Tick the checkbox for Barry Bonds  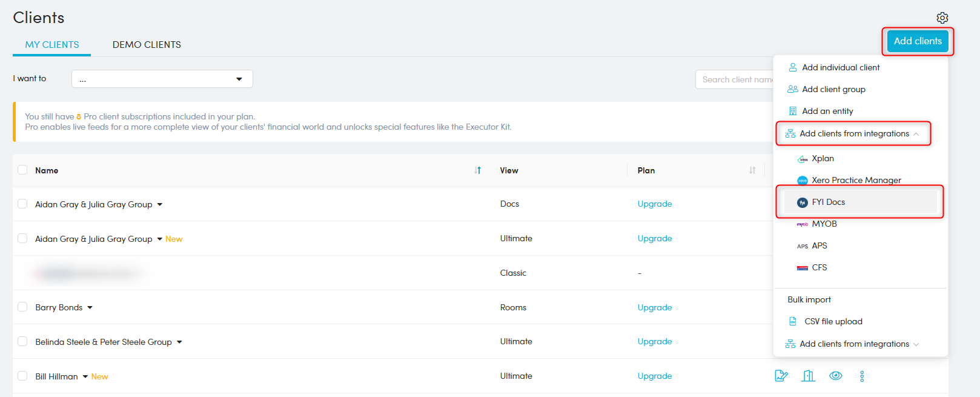[x=22, y=307]
